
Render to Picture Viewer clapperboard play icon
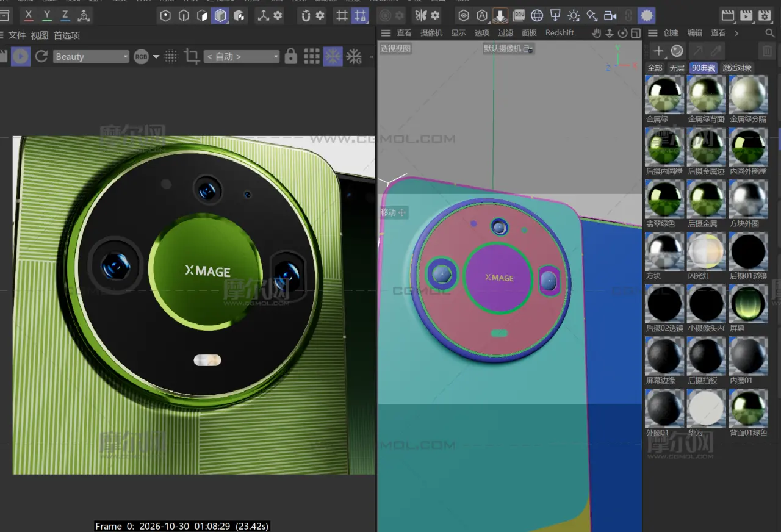point(746,15)
